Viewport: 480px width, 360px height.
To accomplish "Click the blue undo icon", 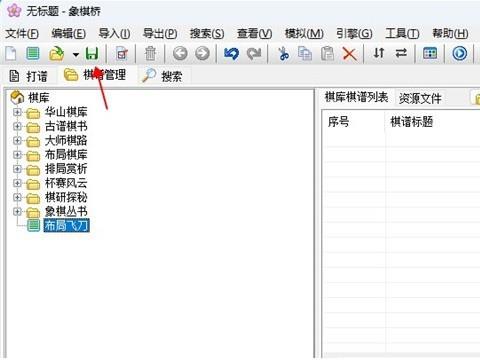I will tap(231, 53).
